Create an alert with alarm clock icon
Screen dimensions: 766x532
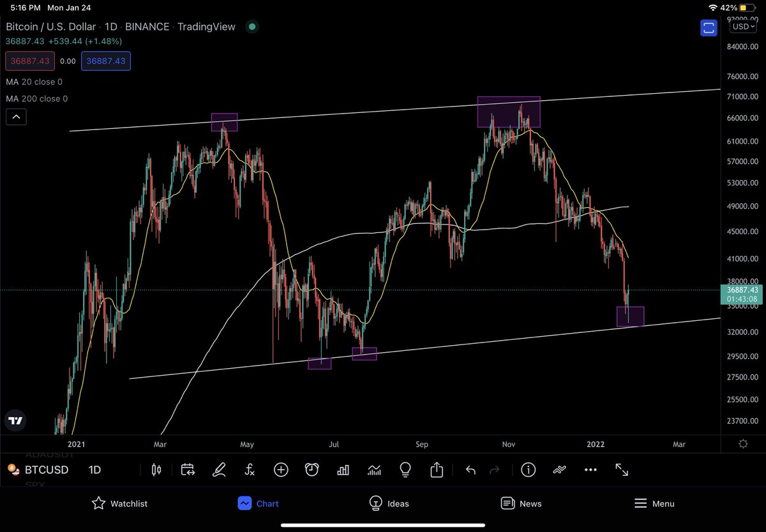[312, 470]
